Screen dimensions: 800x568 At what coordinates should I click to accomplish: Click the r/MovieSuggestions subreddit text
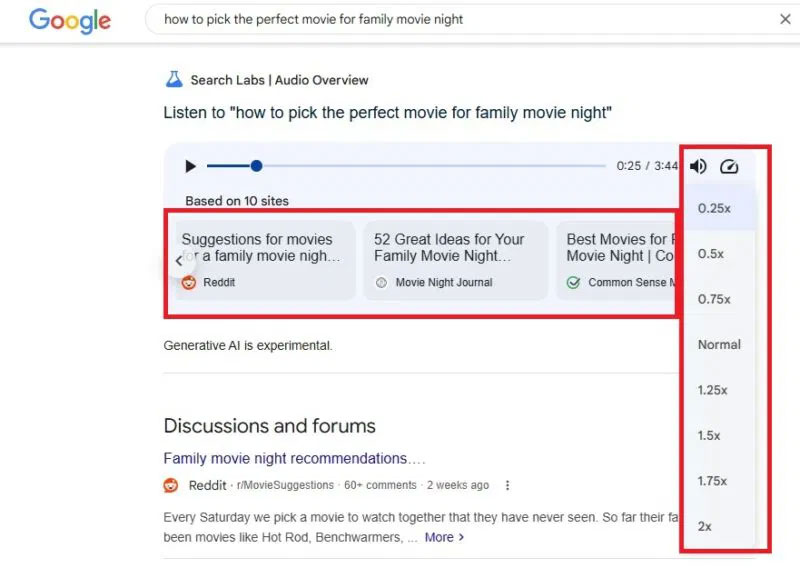285,485
